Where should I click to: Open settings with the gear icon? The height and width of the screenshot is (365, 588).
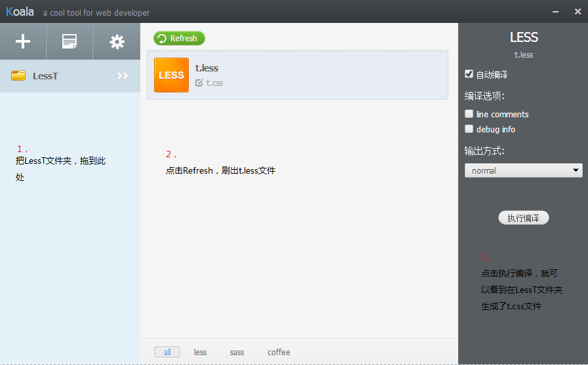pyautogui.click(x=117, y=41)
